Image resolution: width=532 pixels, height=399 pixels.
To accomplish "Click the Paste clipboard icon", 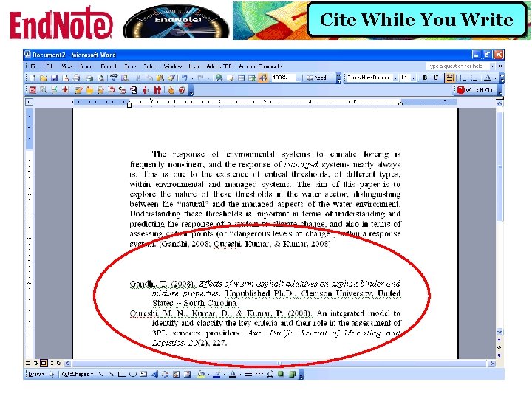I will tap(160, 78).
